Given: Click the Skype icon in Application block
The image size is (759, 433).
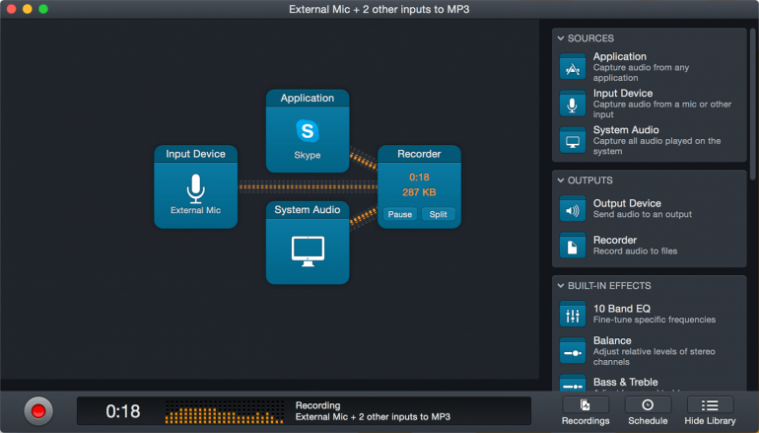Looking at the screenshot, I should point(307,131).
